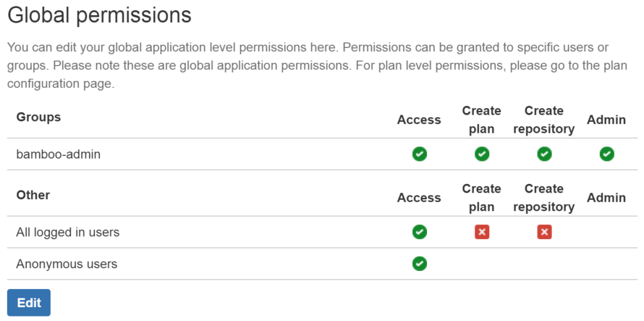This screenshot has width=644, height=321.
Task: Click red X under Create plan for logged in users
Action: click(x=481, y=232)
